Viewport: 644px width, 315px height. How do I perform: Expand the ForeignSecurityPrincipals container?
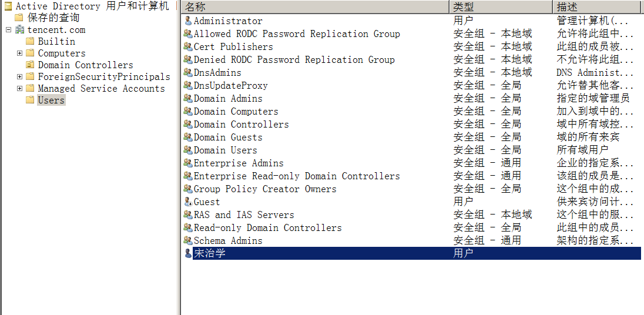coord(19,77)
